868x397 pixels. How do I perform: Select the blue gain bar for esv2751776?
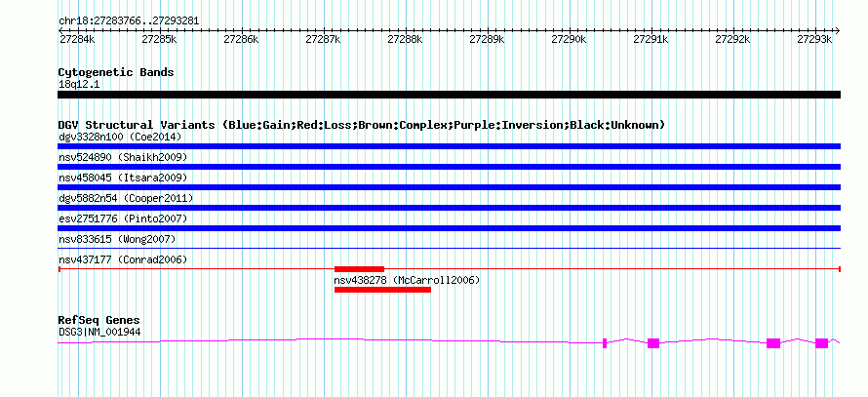[449, 228]
